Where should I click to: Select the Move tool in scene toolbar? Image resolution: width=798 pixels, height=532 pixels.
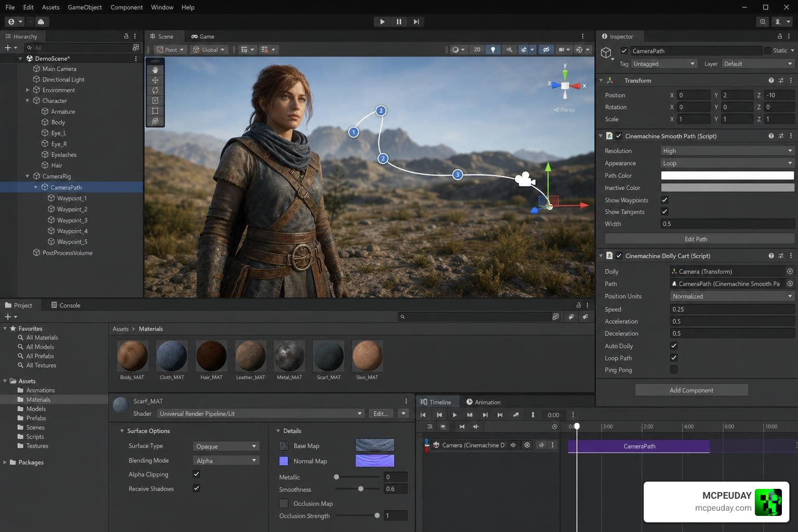click(155, 80)
